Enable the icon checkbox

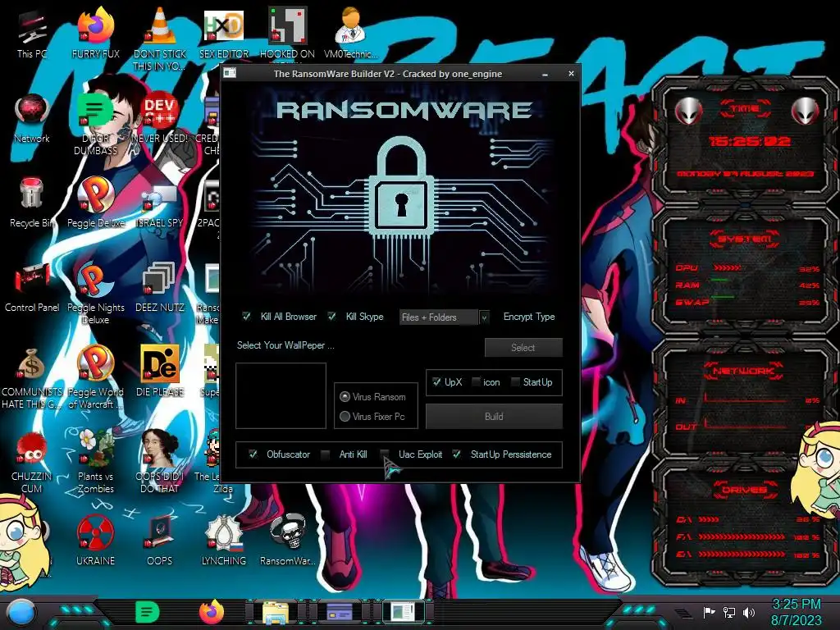pos(476,382)
